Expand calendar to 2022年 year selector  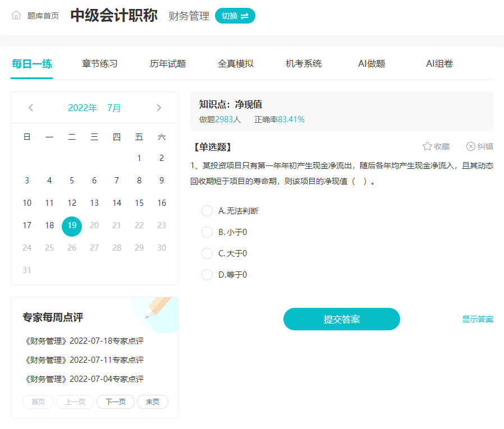coord(83,108)
